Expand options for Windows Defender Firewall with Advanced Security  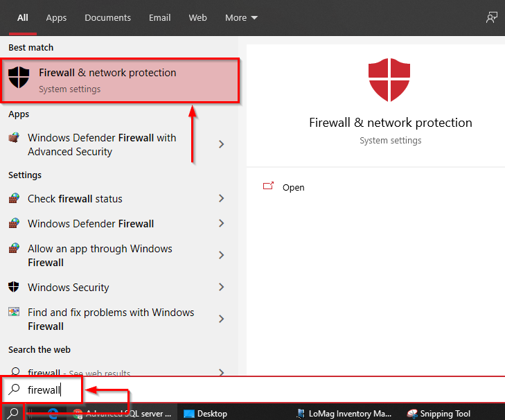tap(221, 144)
